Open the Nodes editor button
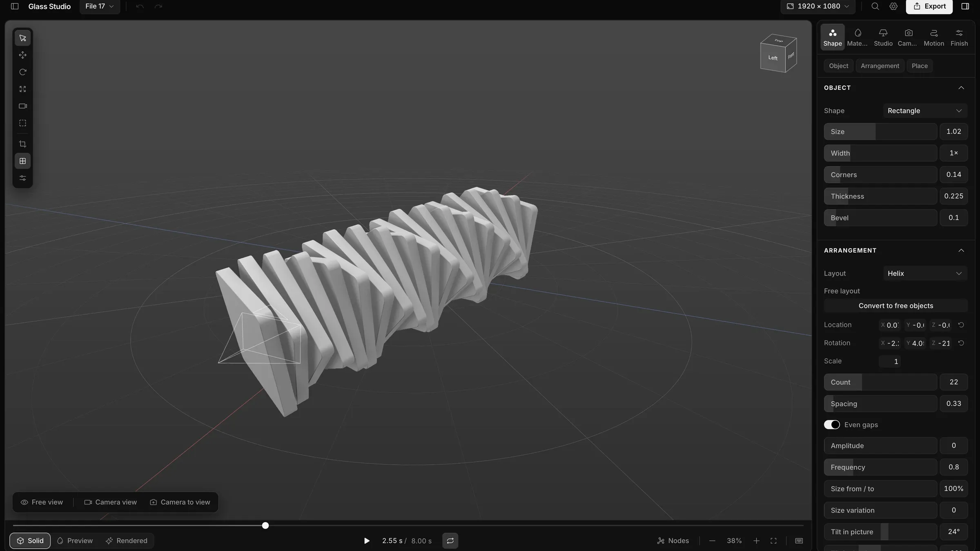Screen dimensions: 980x551 [x=673, y=541]
